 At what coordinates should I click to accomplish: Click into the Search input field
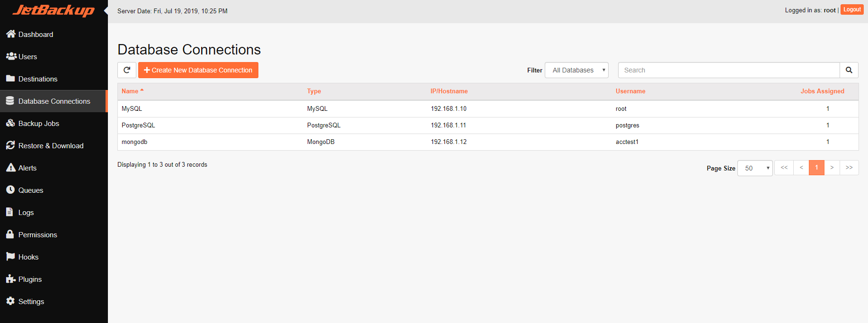729,70
